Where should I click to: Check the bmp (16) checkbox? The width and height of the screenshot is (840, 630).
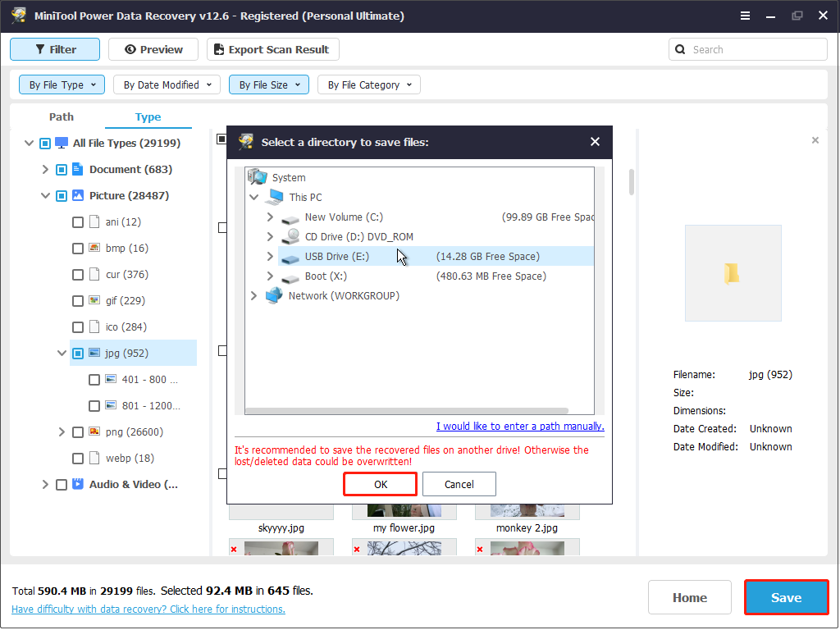point(78,248)
